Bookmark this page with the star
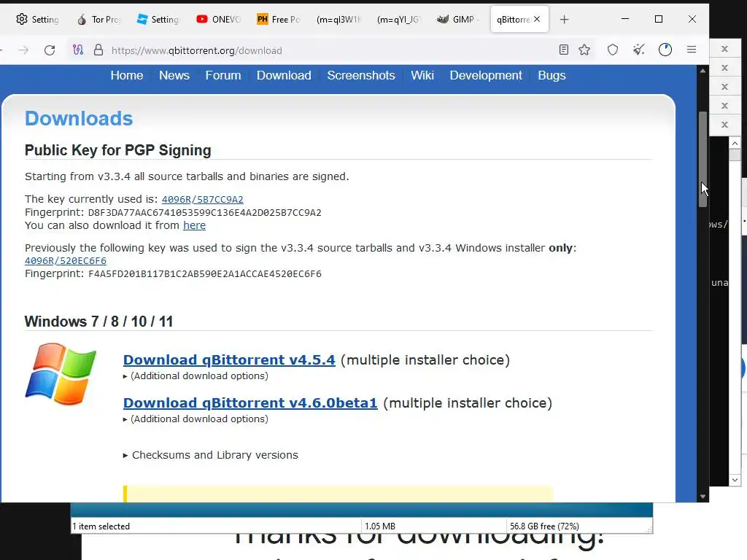 point(584,50)
